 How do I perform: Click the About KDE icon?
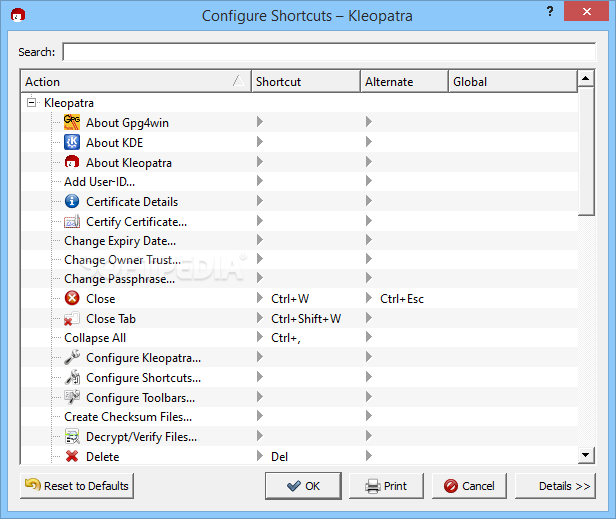[72, 142]
